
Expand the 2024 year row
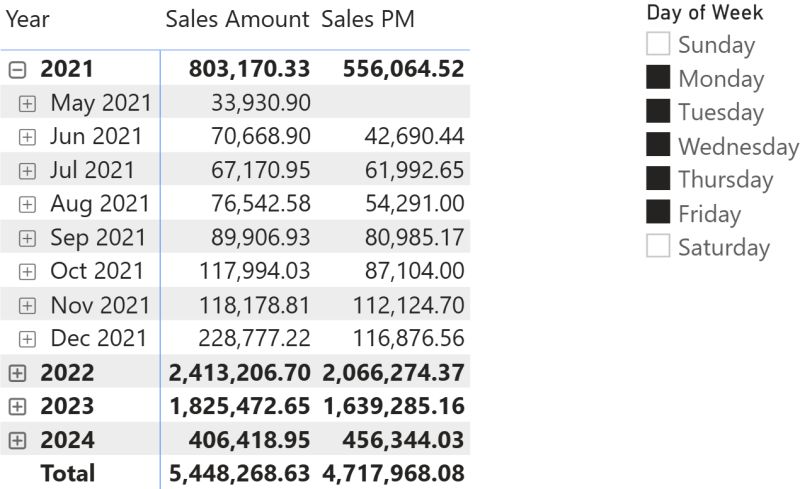pos(16,440)
